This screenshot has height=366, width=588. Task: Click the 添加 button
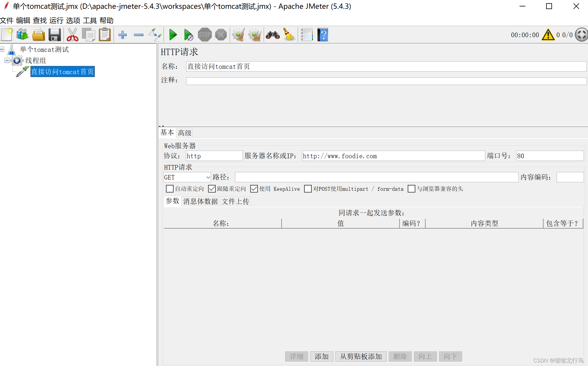[x=322, y=356]
